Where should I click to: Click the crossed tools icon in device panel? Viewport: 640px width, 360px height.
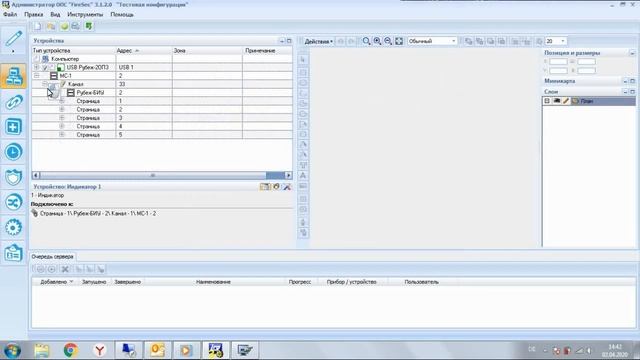pyautogui.click(x=287, y=187)
